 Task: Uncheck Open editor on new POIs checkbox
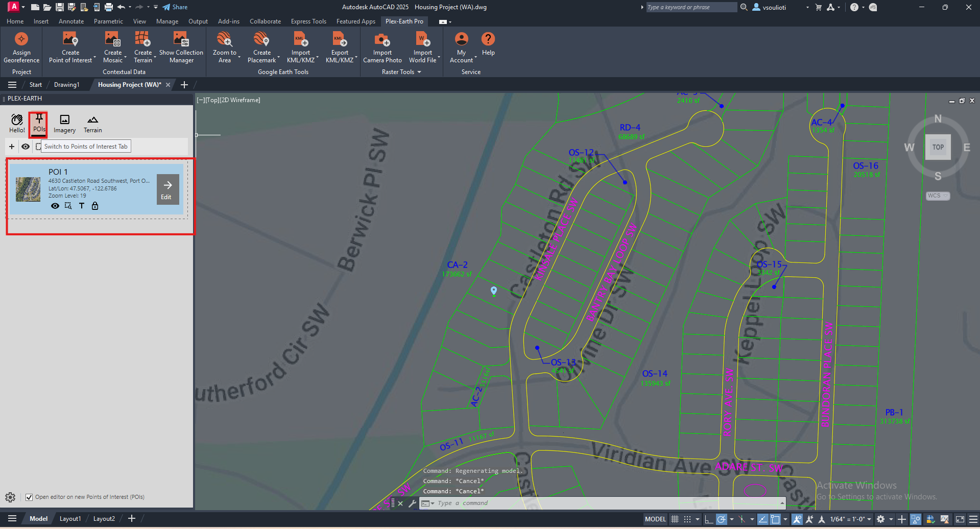pyautogui.click(x=29, y=497)
